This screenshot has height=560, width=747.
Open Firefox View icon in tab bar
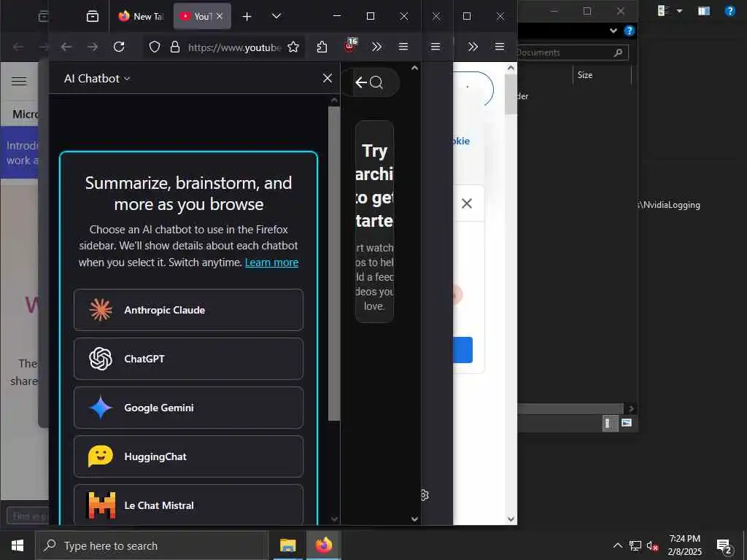pos(93,17)
